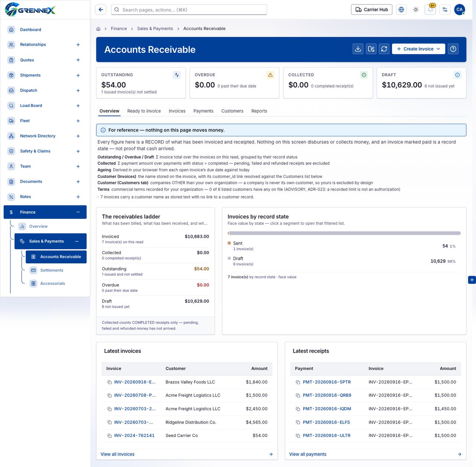Click the refresh icon in the page header
This screenshot has height=467, width=476.
[x=384, y=49]
